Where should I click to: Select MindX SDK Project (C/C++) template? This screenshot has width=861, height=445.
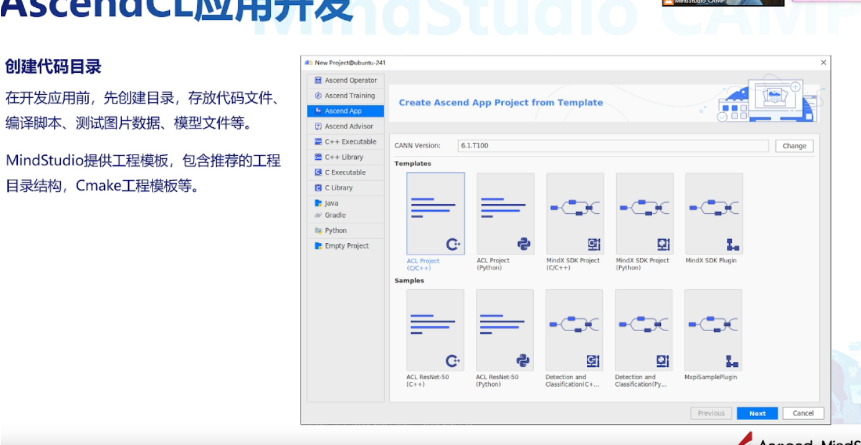575,214
